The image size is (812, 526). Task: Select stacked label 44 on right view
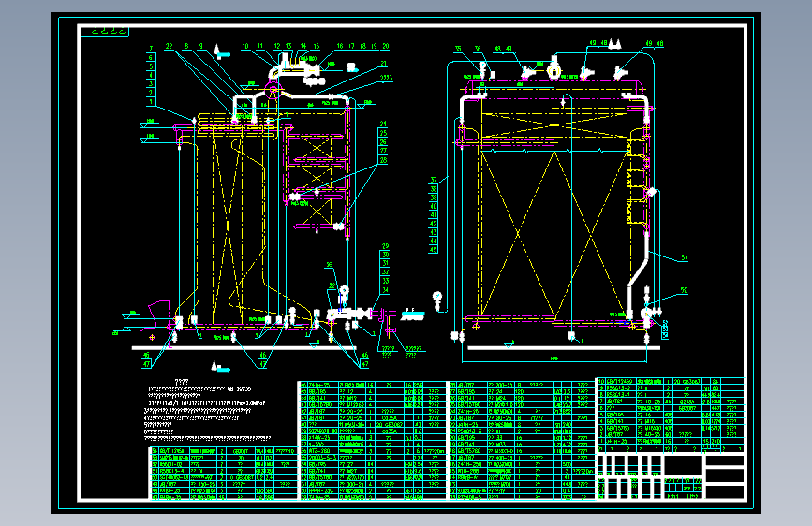tap(434, 241)
